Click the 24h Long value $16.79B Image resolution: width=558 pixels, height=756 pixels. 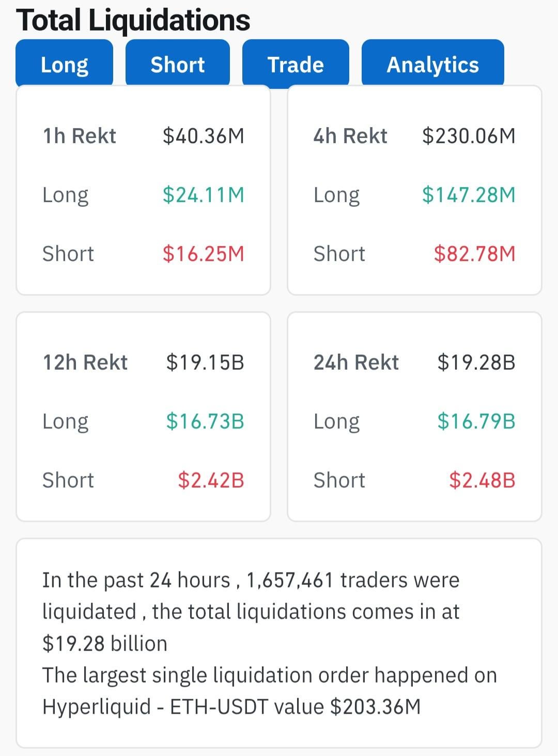pos(476,421)
